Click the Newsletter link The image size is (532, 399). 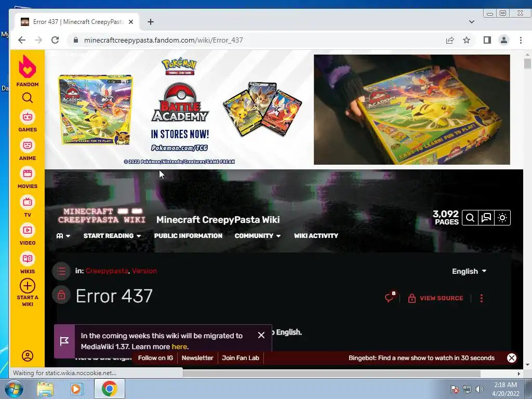[x=197, y=358]
